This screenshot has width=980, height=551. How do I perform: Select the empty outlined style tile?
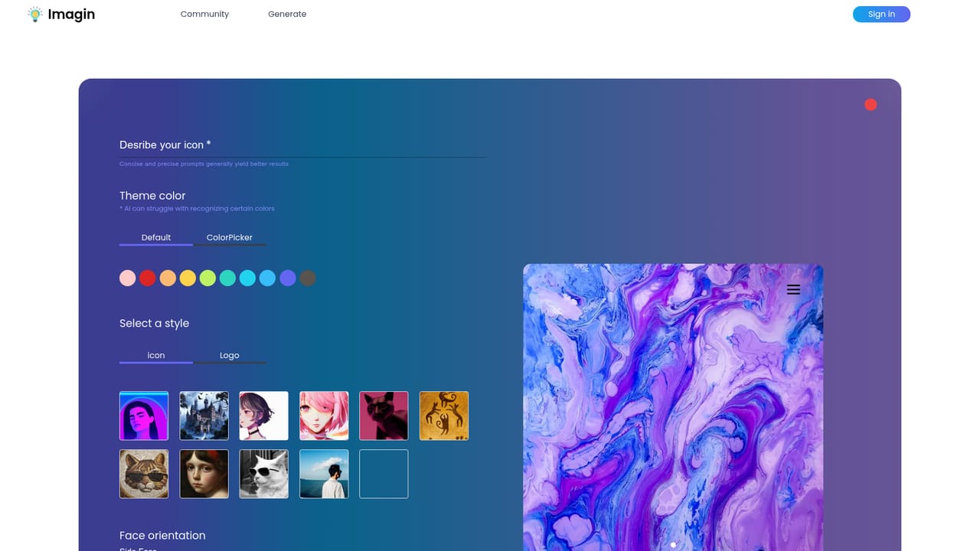pos(384,474)
